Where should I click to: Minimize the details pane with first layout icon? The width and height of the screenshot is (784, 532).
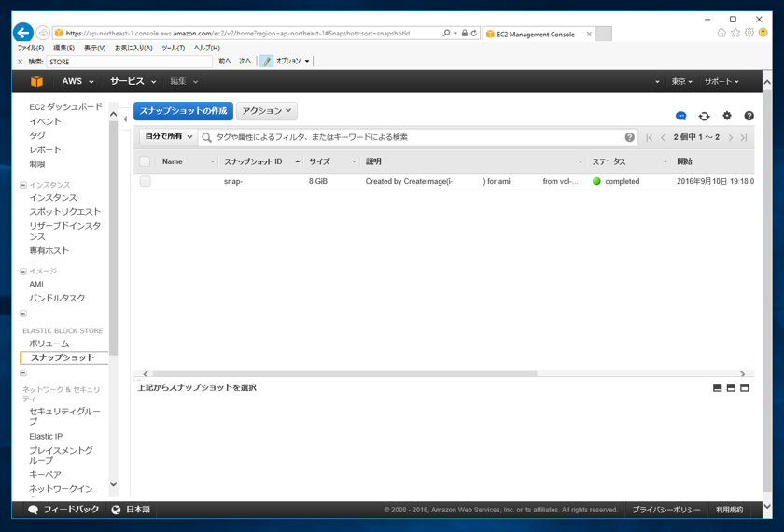point(717,387)
